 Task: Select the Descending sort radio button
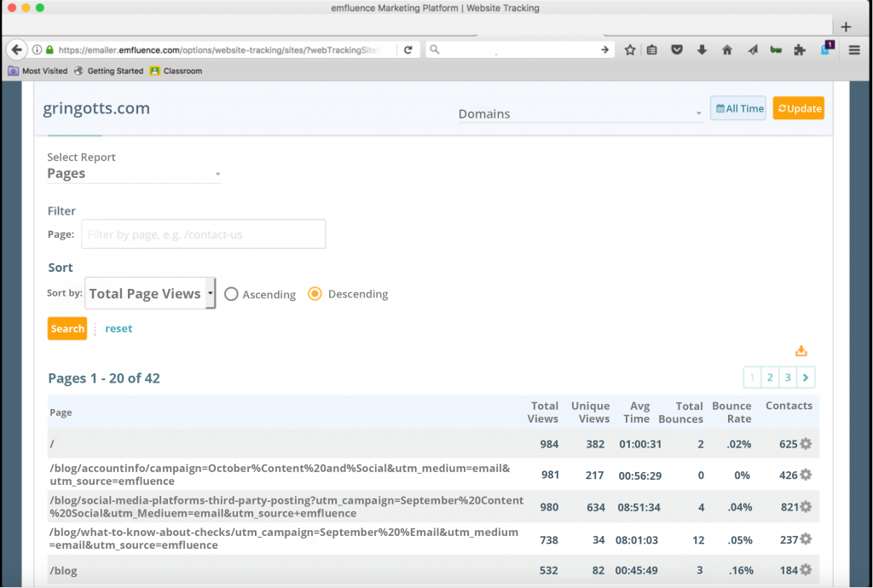(x=315, y=294)
